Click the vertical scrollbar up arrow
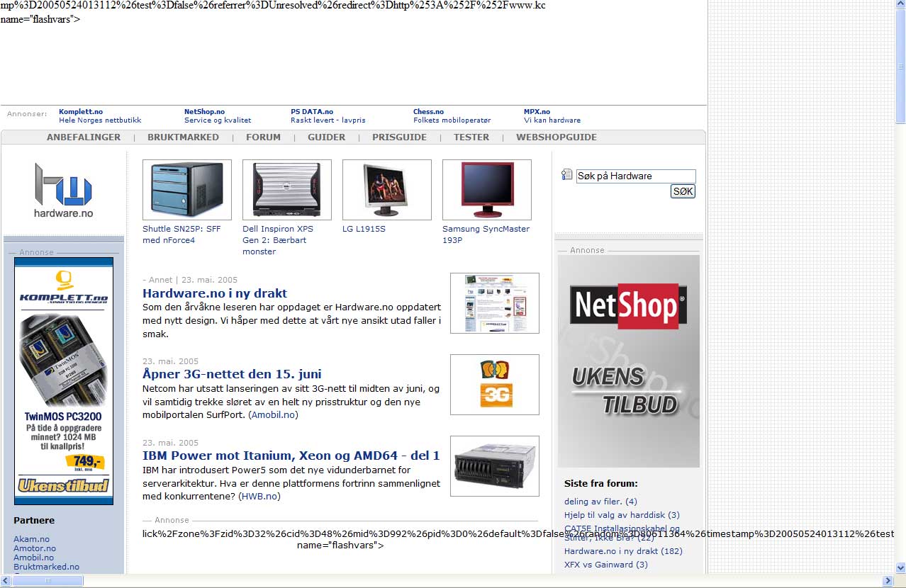Screen dimensions: 906x588 (900, 5)
